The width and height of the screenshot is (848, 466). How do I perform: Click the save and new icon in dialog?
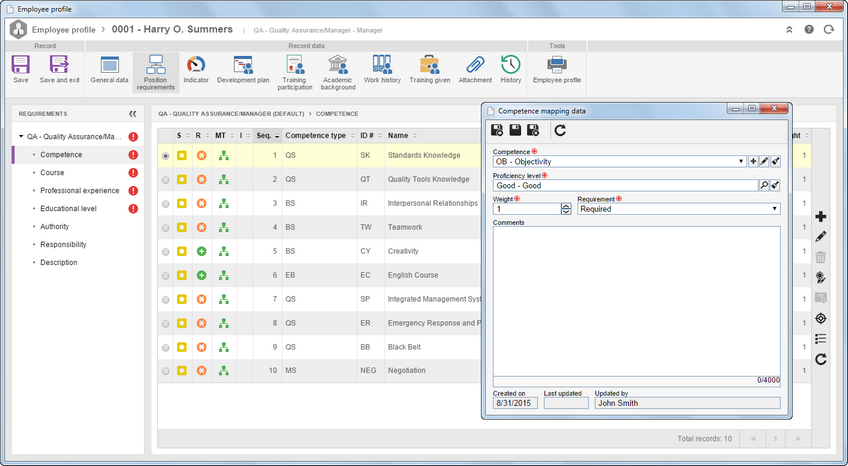(497, 130)
